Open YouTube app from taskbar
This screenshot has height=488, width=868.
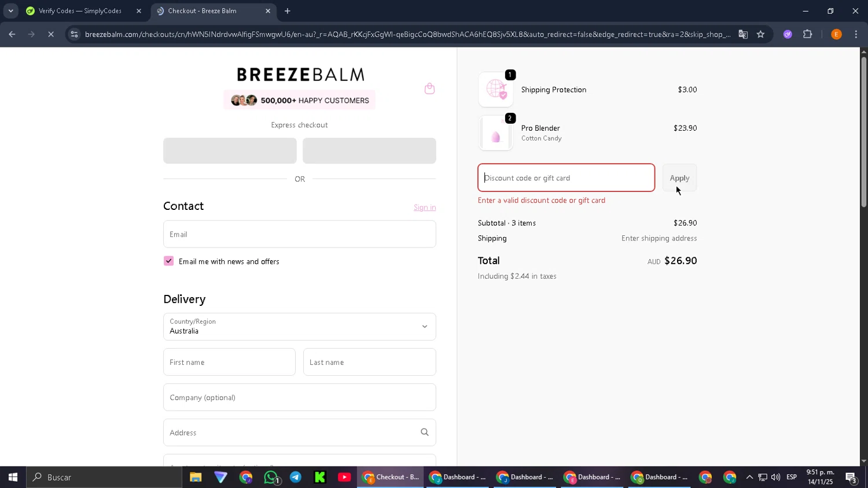click(344, 477)
